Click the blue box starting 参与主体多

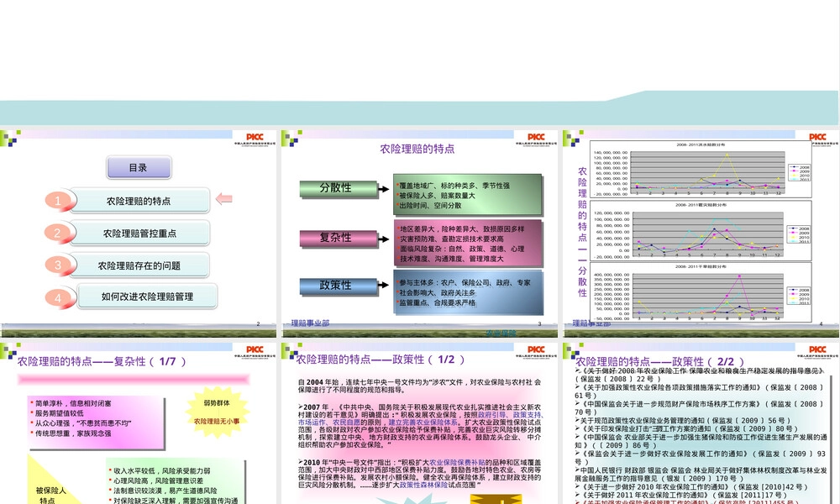tap(468, 292)
